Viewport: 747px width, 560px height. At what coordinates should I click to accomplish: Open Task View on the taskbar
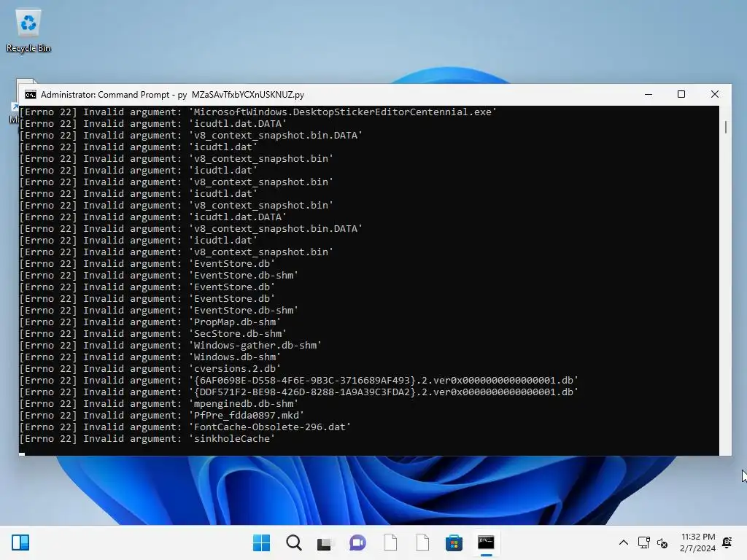(x=325, y=542)
